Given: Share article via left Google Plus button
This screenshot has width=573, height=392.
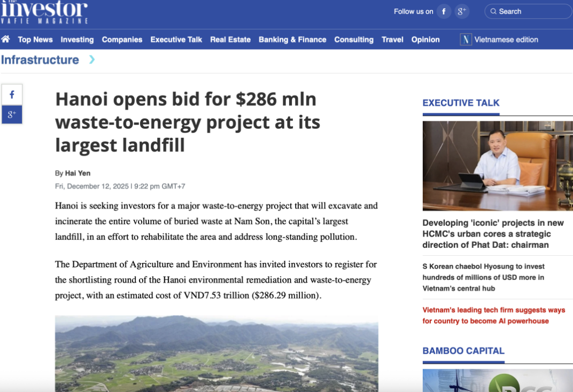Looking at the screenshot, I should click(x=12, y=114).
